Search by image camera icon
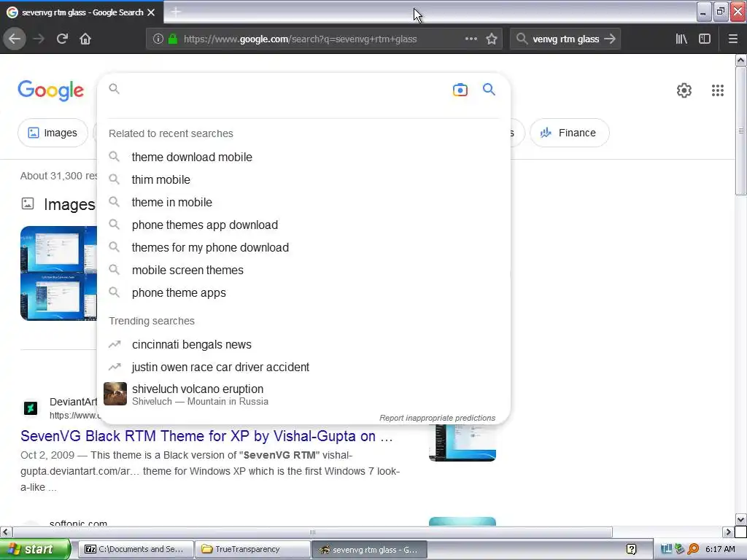 tap(460, 90)
